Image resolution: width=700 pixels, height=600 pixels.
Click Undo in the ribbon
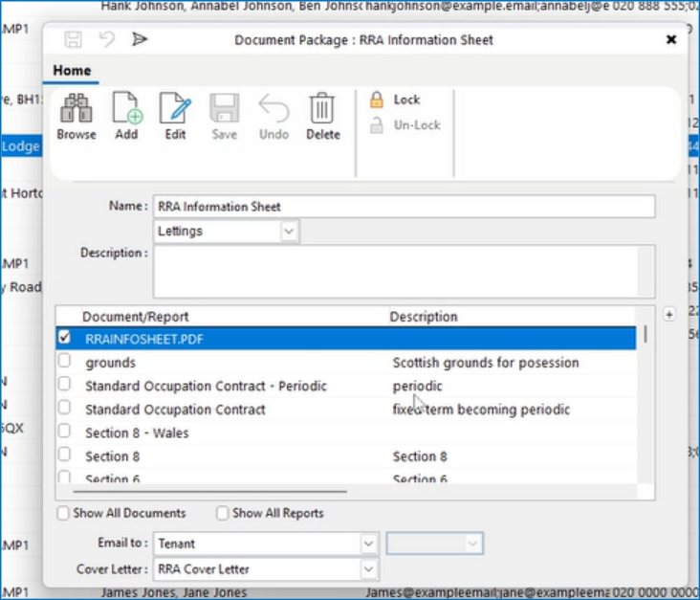click(273, 117)
